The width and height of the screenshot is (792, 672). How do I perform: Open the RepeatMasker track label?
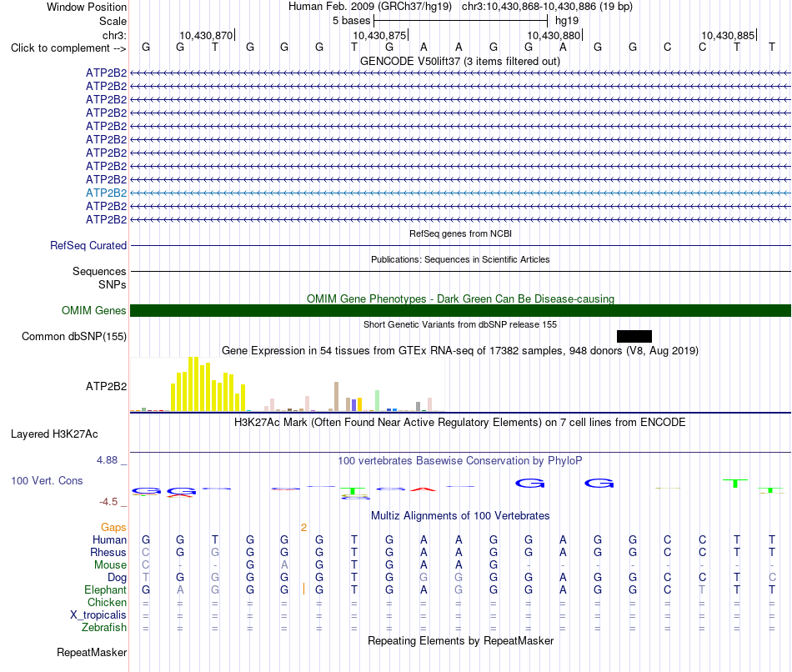[x=92, y=653]
